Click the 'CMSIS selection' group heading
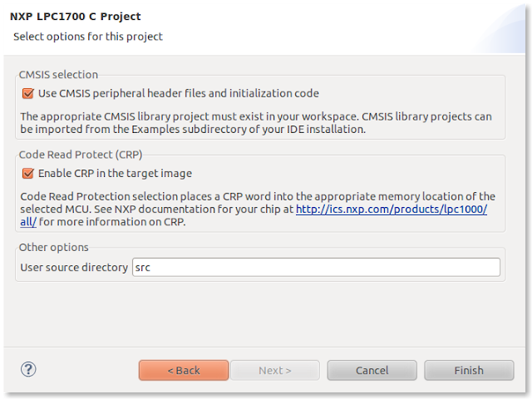The image size is (532, 399). click(58, 75)
